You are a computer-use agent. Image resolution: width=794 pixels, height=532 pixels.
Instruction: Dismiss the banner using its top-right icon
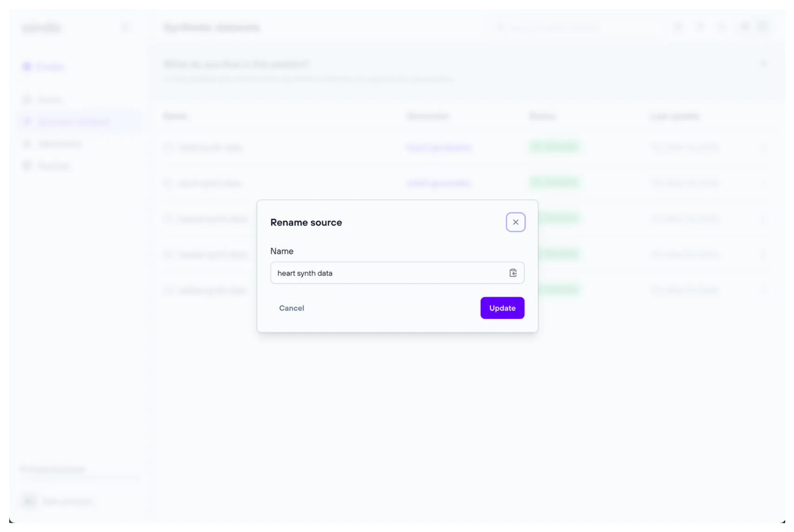763,64
